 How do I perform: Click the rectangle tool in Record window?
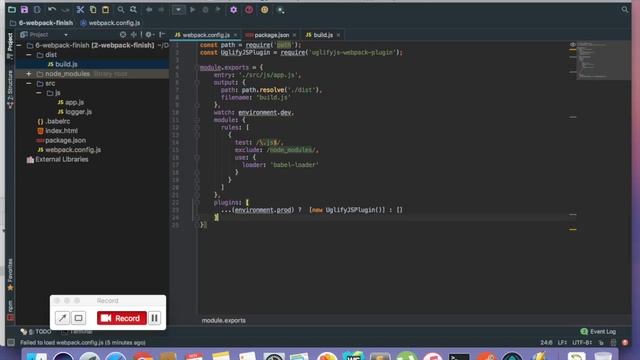78,318
